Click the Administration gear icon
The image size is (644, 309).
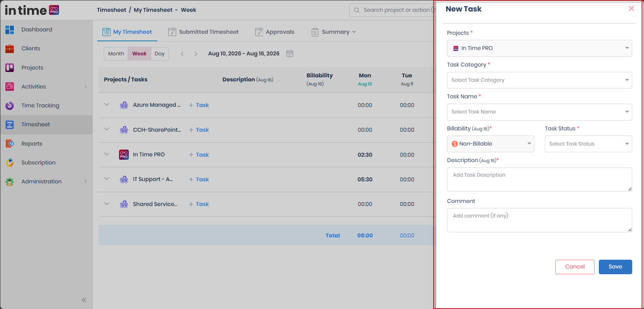click(x=10, y=182)
